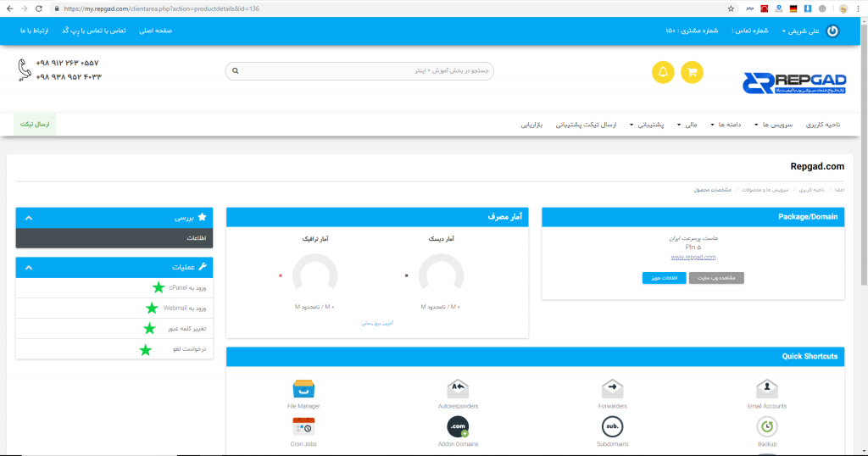Click the browser forward arrow
Screen dimensions: 868x456
[x=24, y=8]
